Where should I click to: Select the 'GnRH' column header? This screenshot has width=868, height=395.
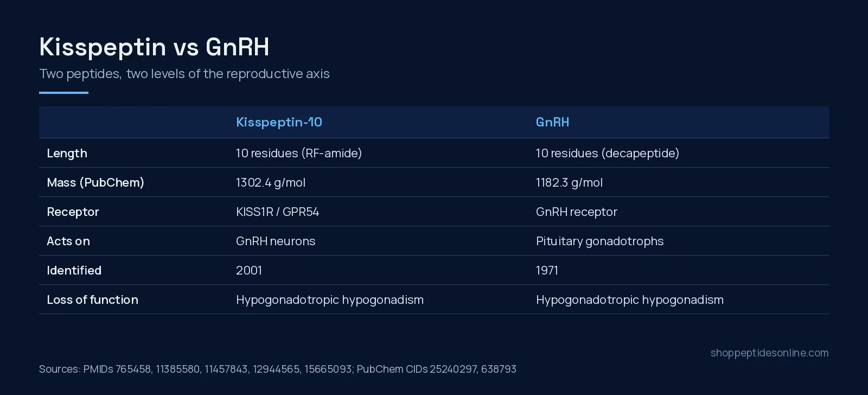pyautogui.click(x=552, y=122)
